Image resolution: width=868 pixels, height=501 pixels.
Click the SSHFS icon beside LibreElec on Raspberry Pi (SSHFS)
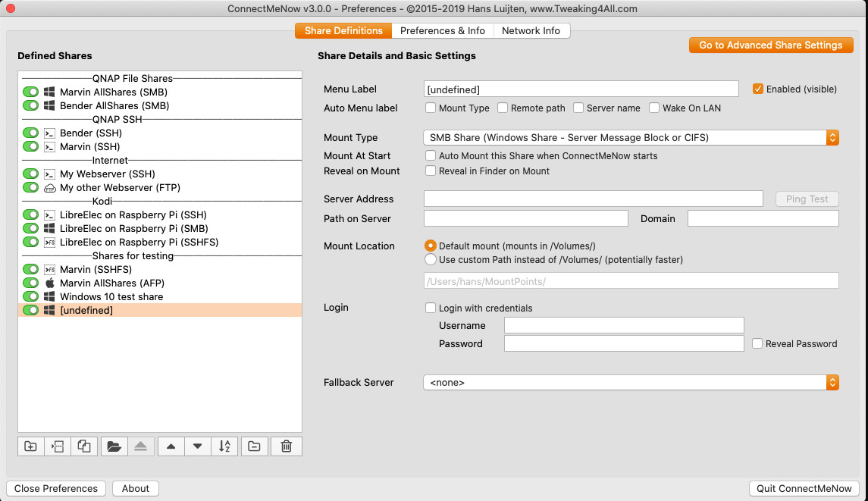click(x=49, y=242)
